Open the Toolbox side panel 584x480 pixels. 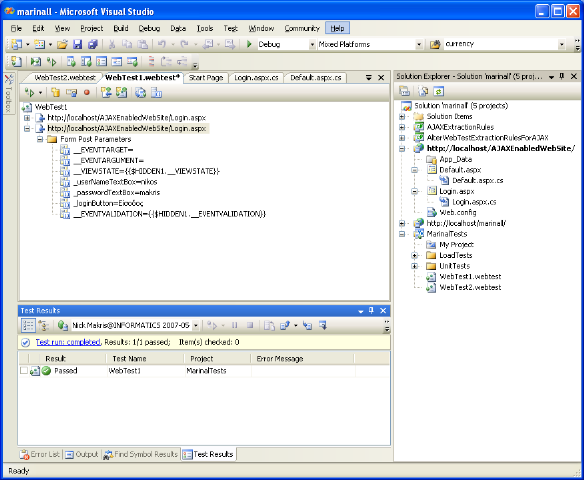point(9,93)
